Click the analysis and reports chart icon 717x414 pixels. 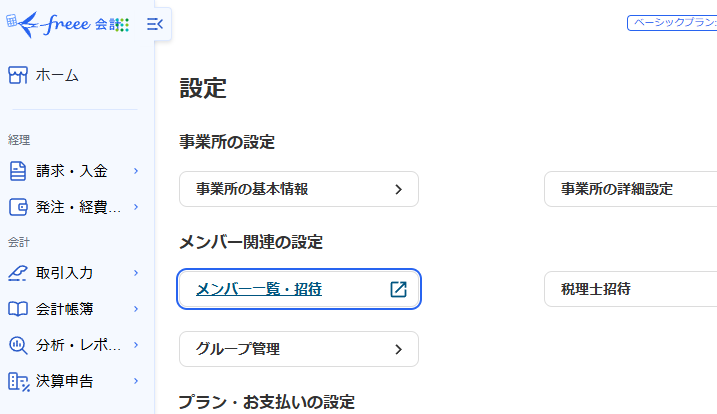(x=18, y=344)
